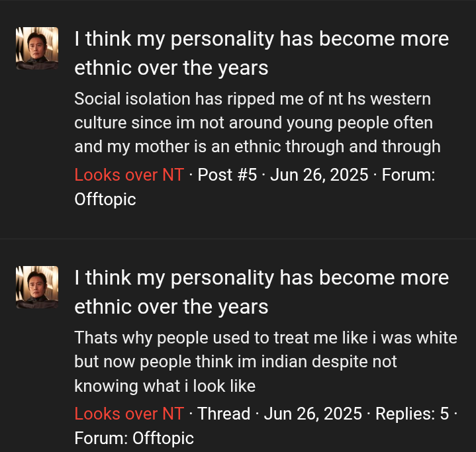
Task: Open 'Forum: Offtopic' from Thread result
Action: click(134, 438)
